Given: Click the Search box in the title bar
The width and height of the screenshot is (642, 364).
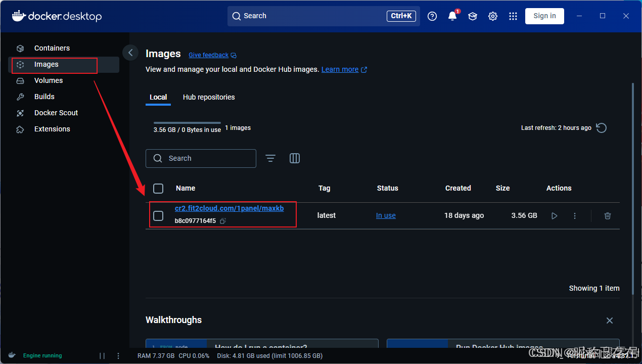Looking at the screenshot, I should (324, 16).
